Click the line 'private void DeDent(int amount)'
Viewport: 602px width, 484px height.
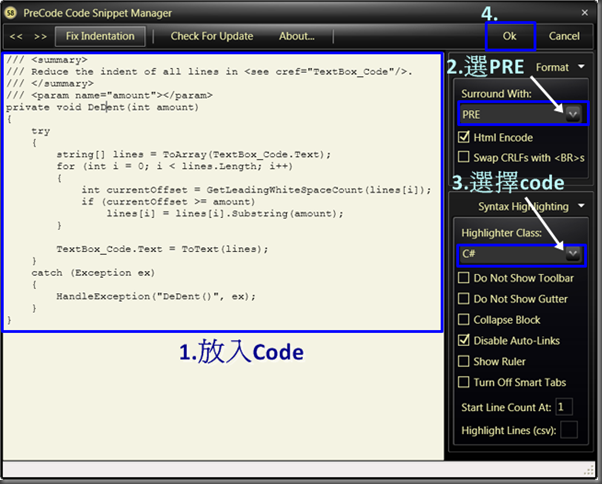point(103,107)
